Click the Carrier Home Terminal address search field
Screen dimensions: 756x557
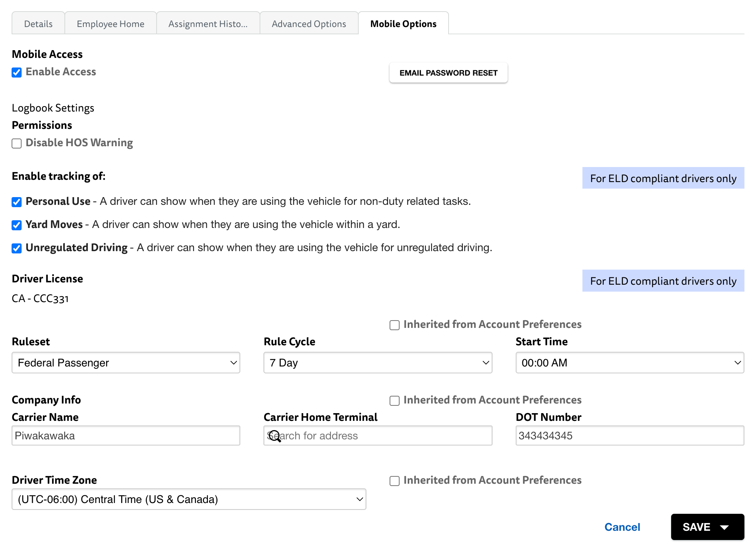point(378,435)
